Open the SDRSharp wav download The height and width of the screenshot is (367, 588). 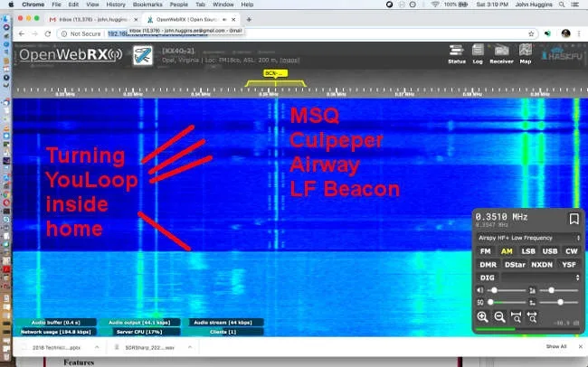pyautogui.click(x=149, y=347)
